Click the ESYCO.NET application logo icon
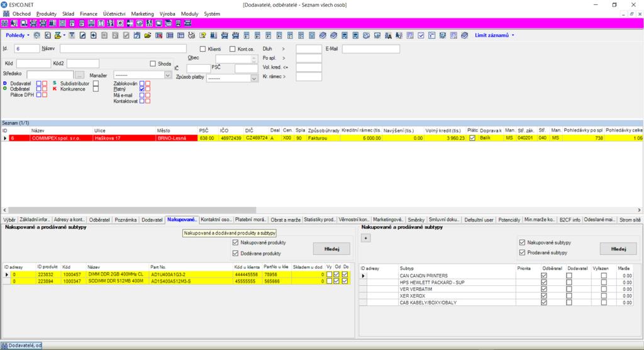Image resolution: width=644 pixels, height=350 pixels. point(4,4)
